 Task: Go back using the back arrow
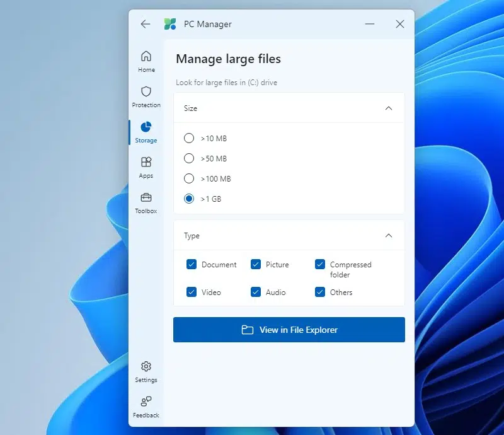click(146, 24)
